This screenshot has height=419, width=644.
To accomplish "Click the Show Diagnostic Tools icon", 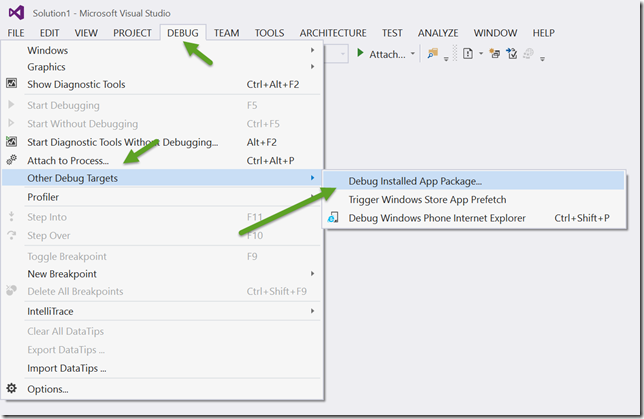I will tap(12, 83).
